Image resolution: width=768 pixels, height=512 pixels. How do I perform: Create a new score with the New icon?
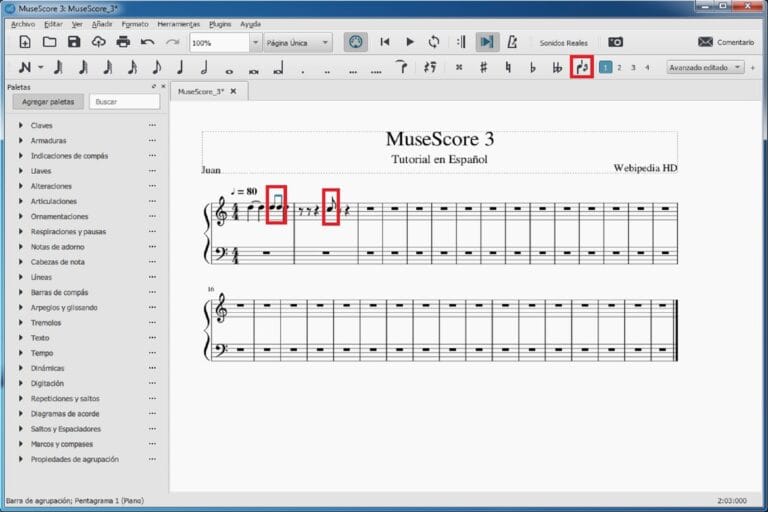coord(24,42)
